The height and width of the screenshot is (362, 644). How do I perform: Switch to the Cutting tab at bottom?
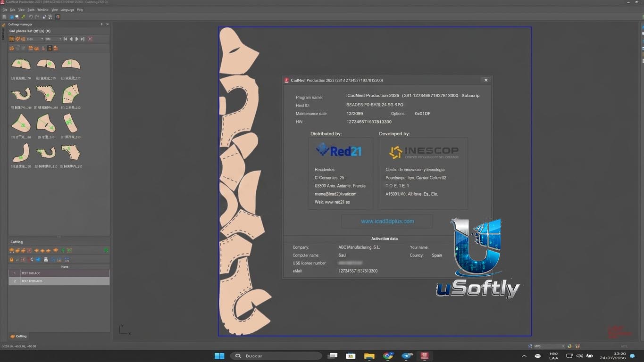point(19,336)
